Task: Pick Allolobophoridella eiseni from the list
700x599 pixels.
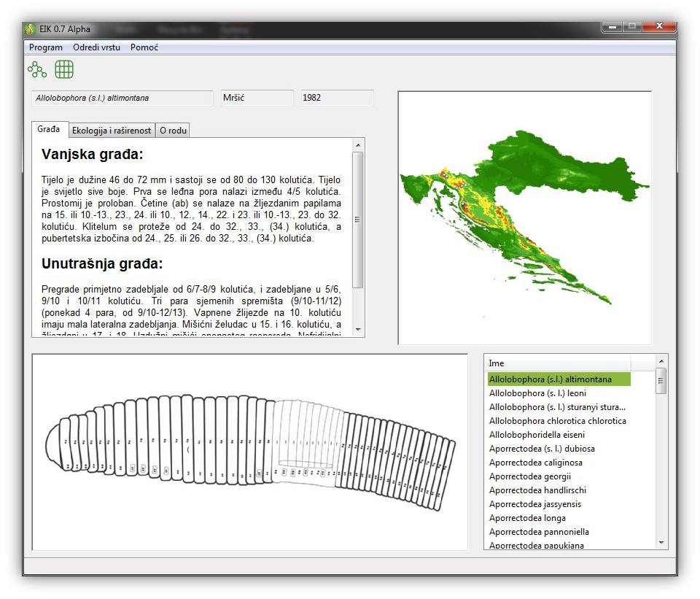Action: coord(537,435)
